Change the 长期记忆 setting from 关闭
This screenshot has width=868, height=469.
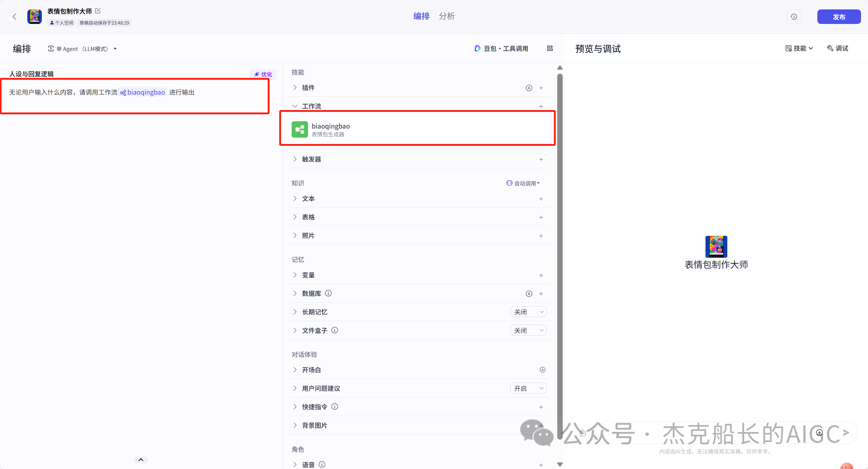528,312
